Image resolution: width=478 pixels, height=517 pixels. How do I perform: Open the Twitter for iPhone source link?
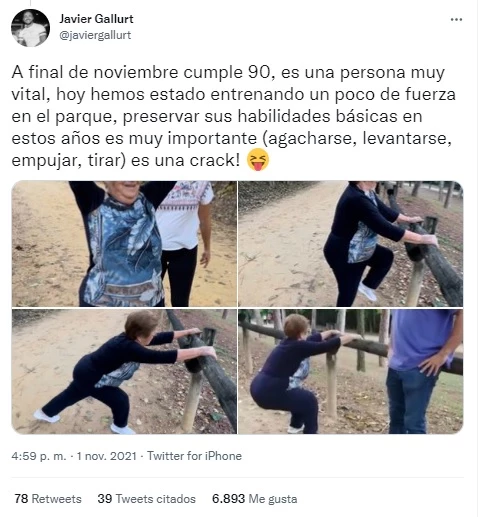click(x=194, y=456)
